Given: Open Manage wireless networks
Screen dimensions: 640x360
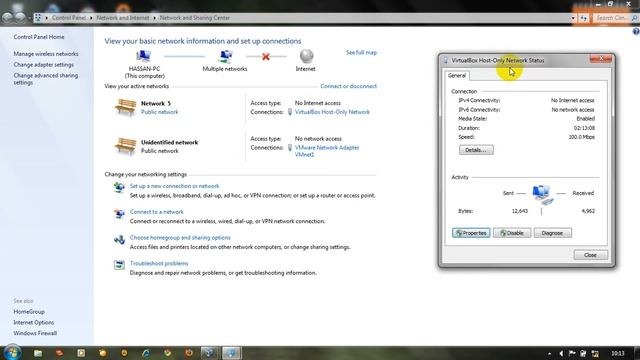Looking at the screenshot, I should click(x=46, y=54).
